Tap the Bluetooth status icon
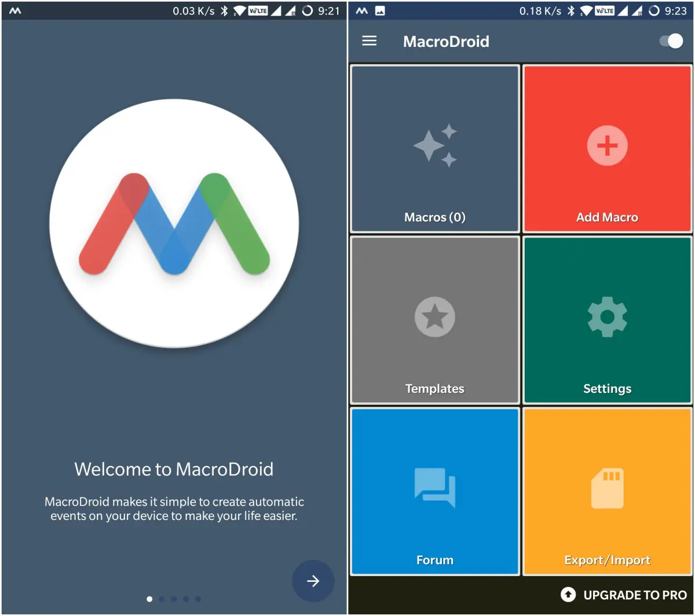The height and width of the screenshot is (616, 695). (571, 10)
